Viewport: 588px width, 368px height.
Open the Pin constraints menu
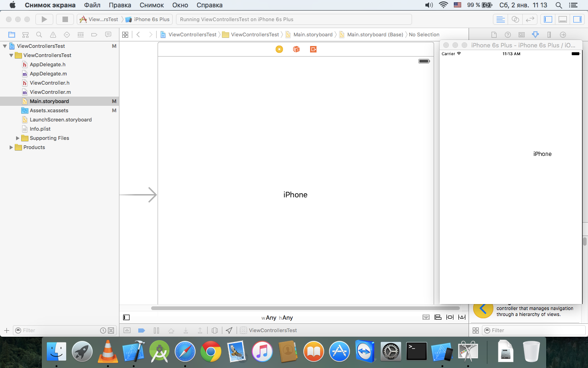(450, 317)
